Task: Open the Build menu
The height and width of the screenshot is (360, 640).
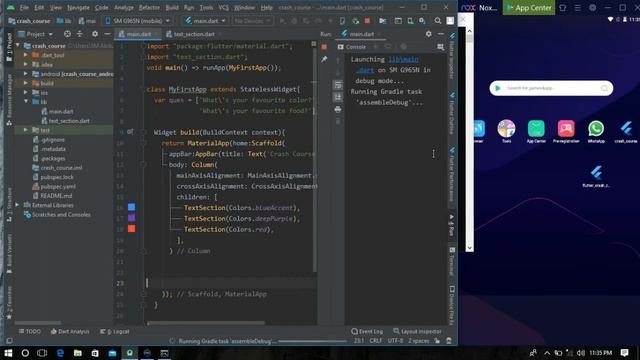Action: coord(172,7)
